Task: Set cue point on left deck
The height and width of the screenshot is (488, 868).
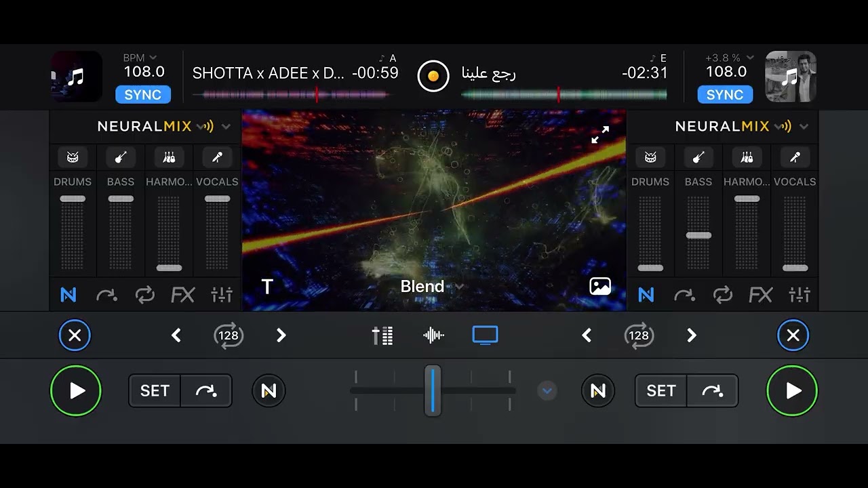Action: (155, 391)
